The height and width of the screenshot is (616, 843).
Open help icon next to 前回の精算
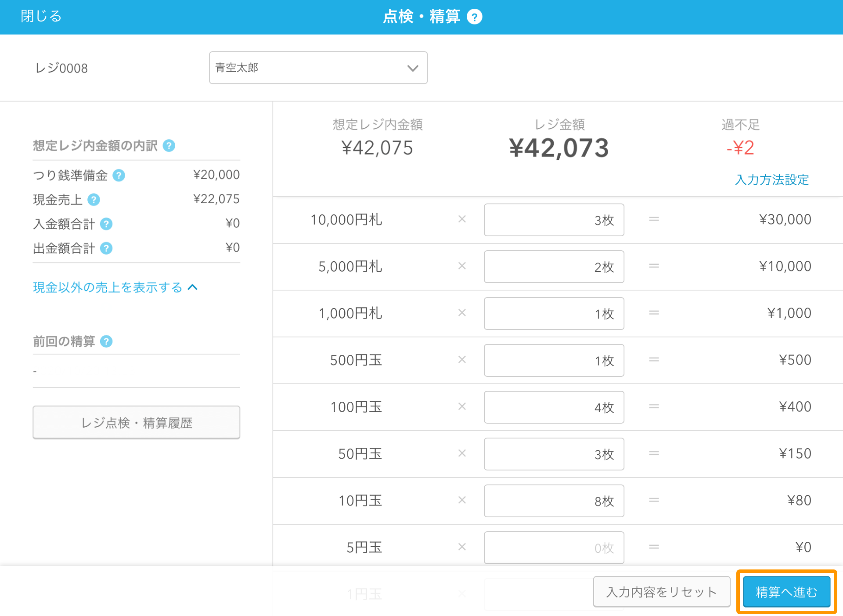click(106, 342)
